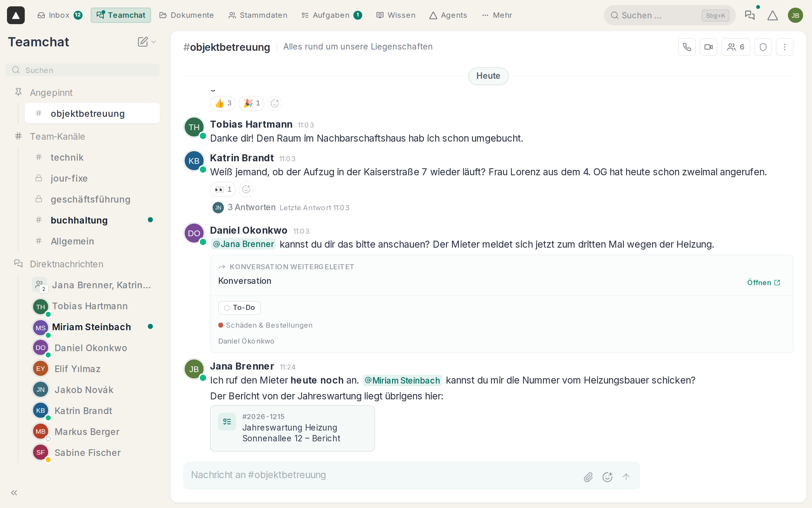Open the Wissen tab
812x508 pixels.
point(396,15)
